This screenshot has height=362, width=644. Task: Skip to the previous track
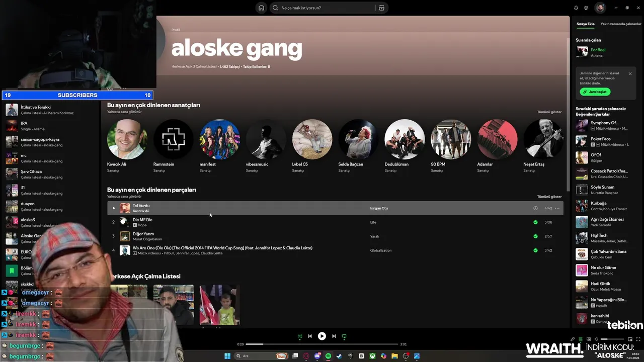coord(310,336)
